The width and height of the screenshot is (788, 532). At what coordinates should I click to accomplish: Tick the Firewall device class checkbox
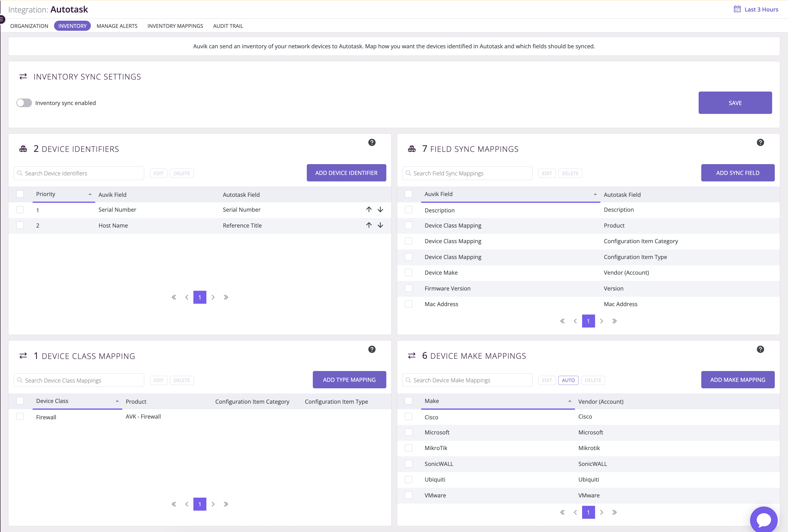pos(20,416)
